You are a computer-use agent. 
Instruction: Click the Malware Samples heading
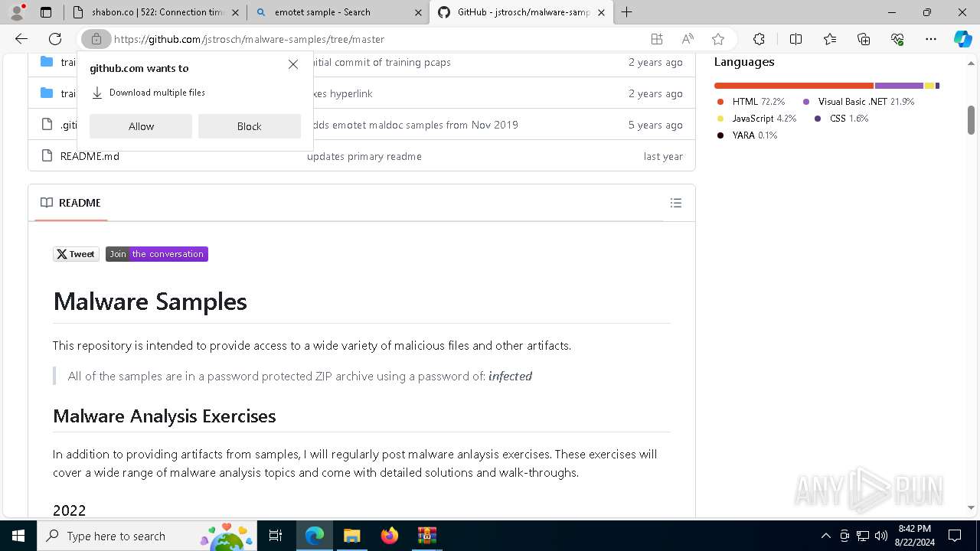coord(150,302)
